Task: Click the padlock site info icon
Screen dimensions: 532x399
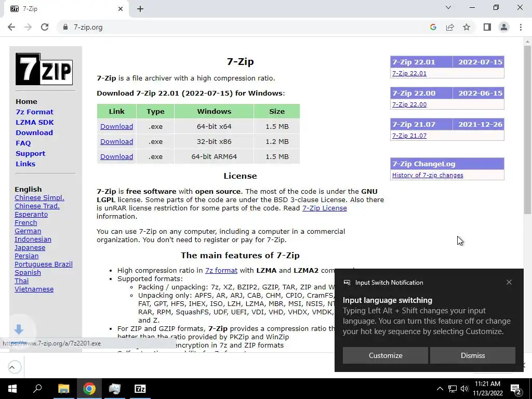Action: click(x=65, y=27)
